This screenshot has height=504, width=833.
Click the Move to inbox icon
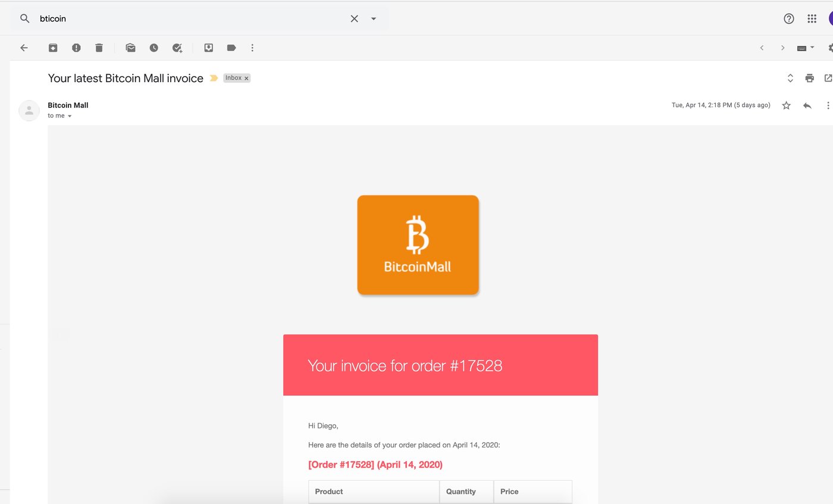[209, 48]
